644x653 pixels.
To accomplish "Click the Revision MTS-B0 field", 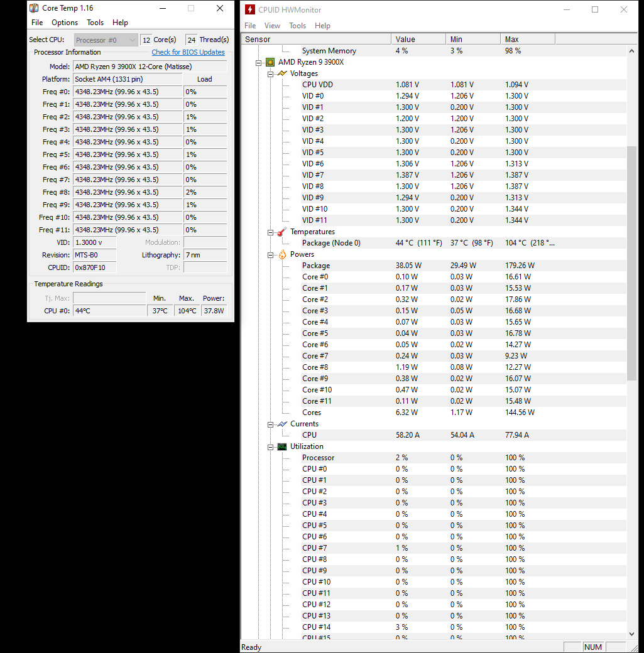I will click(95, 255).
